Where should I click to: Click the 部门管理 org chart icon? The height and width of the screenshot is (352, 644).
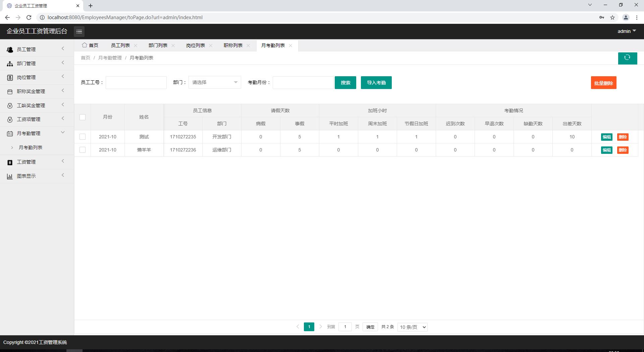tap(10, 64)
